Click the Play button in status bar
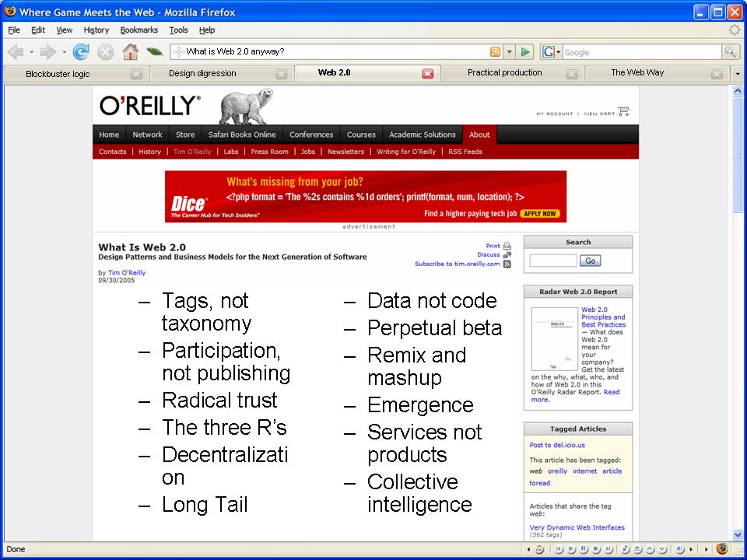 pos(572,549)
